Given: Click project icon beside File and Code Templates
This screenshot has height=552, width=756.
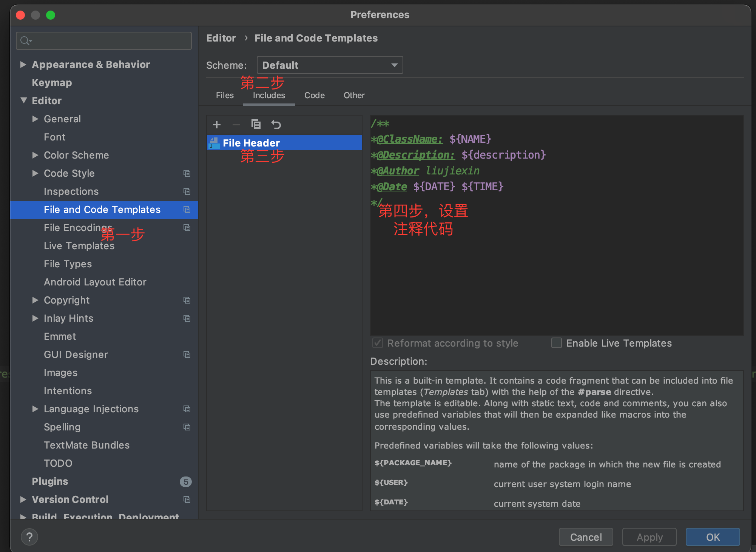Looking at the screenshot, I should (x=187, y=210).
